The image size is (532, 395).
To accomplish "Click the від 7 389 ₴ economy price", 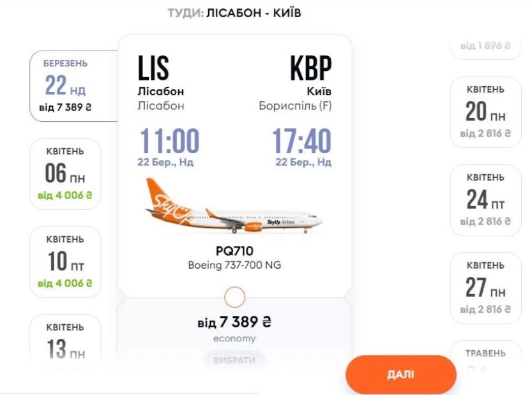I will click(x=234, y=322).
